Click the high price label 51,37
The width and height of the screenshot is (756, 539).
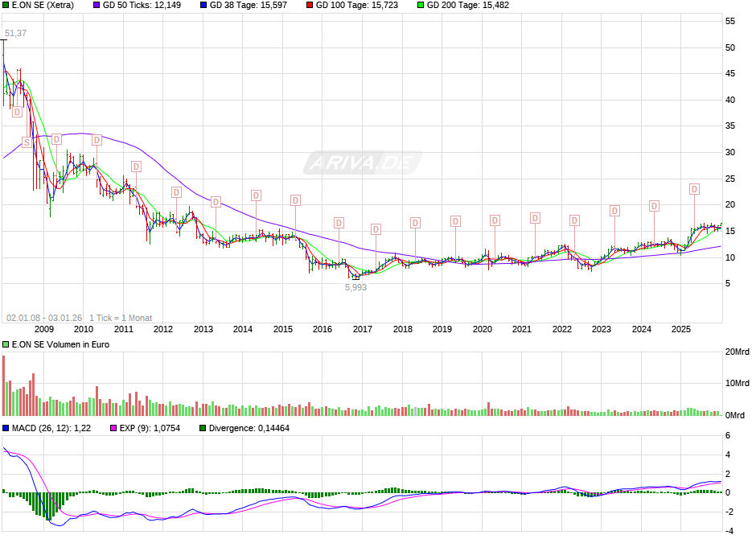point(15,33)
